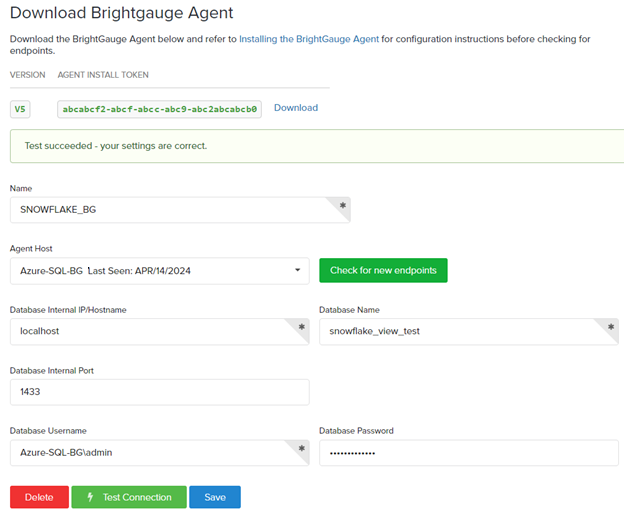Select the snowflake_view_test Database Name field
Screen dimensions: 624x525
(460, 332)
